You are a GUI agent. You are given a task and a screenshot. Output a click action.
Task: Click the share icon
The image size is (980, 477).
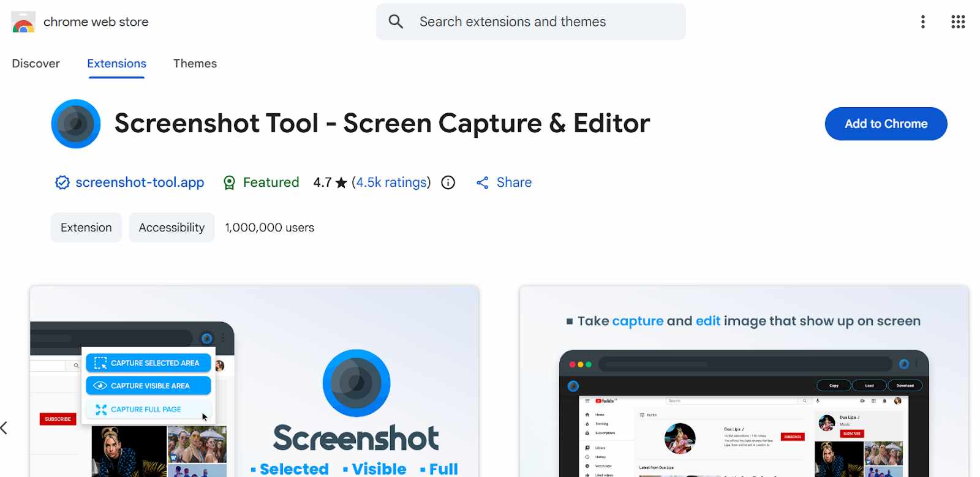483,182
